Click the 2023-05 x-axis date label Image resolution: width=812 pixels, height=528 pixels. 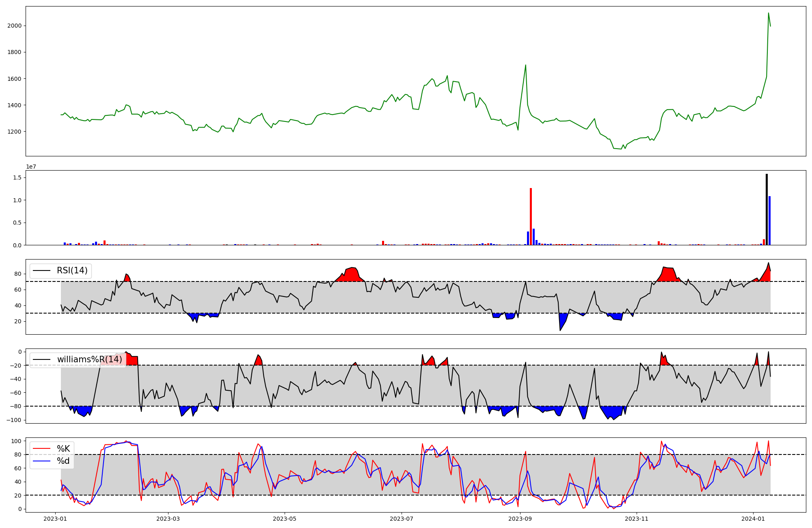pyautogui.click(x=284, y=519)
